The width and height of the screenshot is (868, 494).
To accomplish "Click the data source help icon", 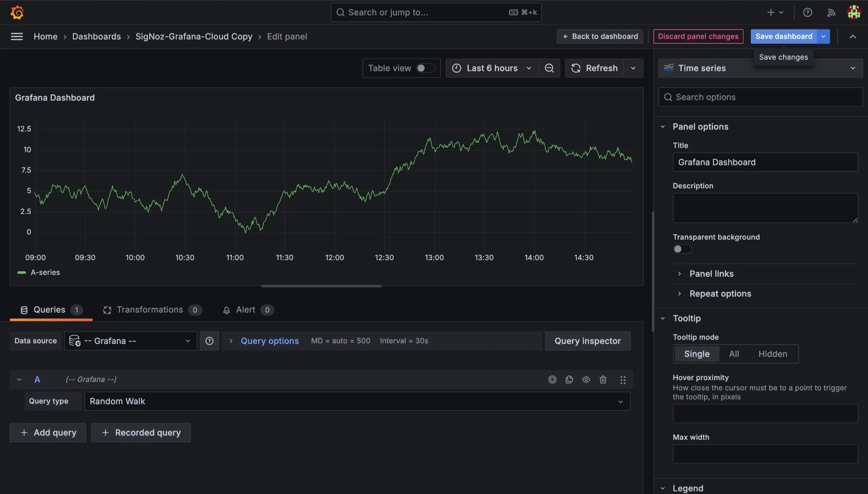I will (x=209, y=341).
